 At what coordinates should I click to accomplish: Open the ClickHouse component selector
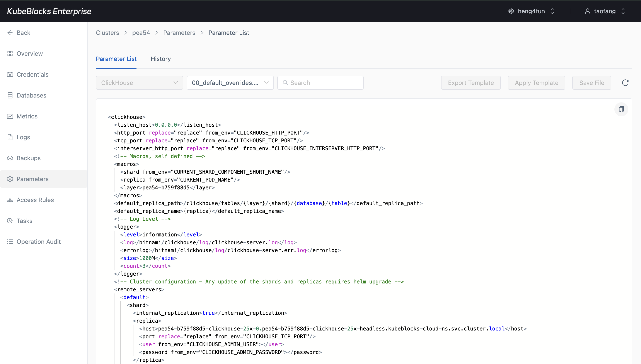coord(139,83)
